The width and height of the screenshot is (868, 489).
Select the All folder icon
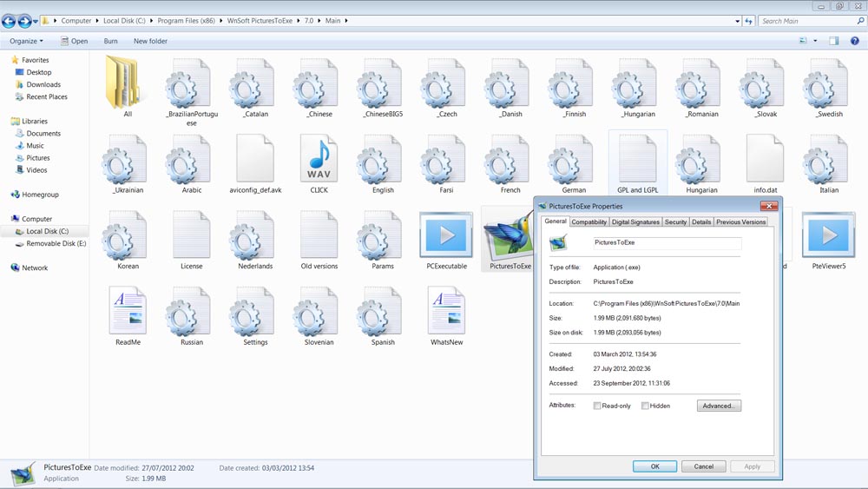click(x=123, y=82)
